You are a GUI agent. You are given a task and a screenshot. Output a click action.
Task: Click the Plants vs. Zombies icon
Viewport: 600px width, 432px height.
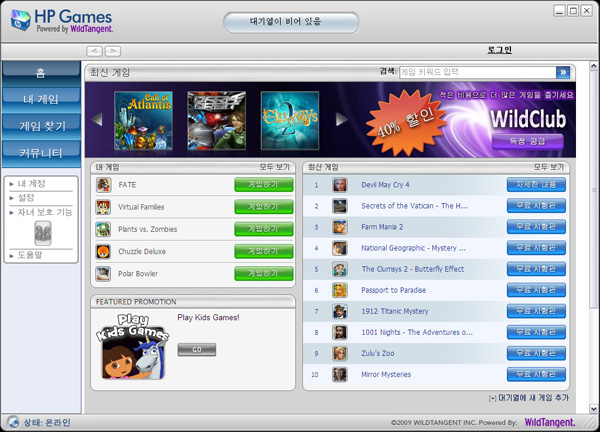(x=103, y=229)
